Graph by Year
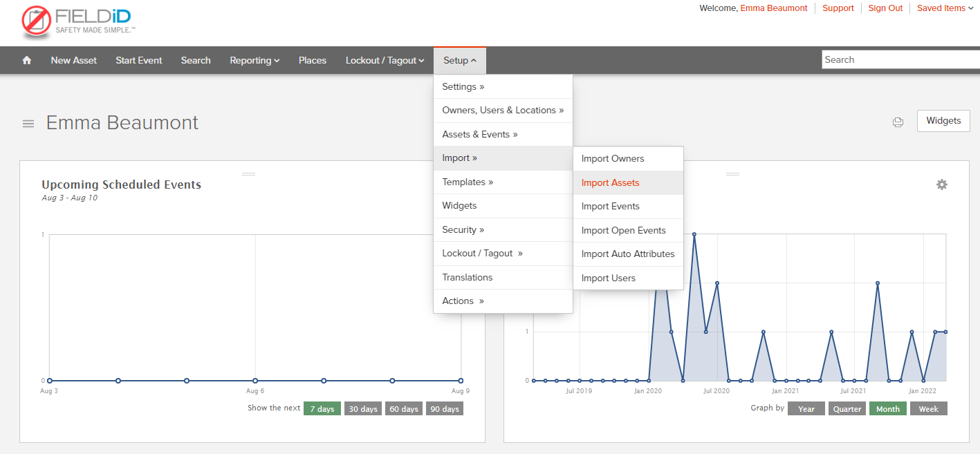980x454 pixels. coord(806,409)
